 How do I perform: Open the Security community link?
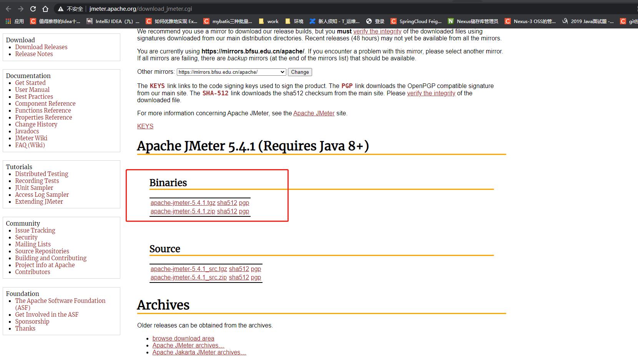pyautogui.click(x=26, y=237)
